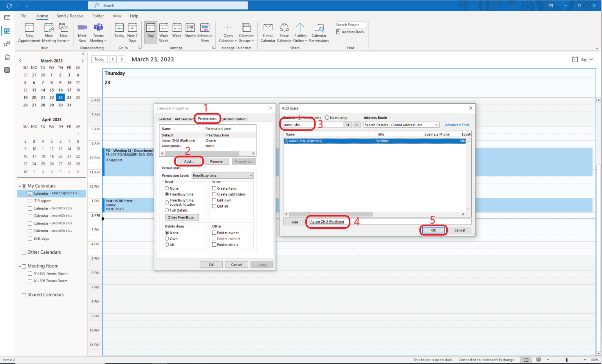Select the Month view icon
This screenshot has height=364, width=602.
click(x=190, y=28)
